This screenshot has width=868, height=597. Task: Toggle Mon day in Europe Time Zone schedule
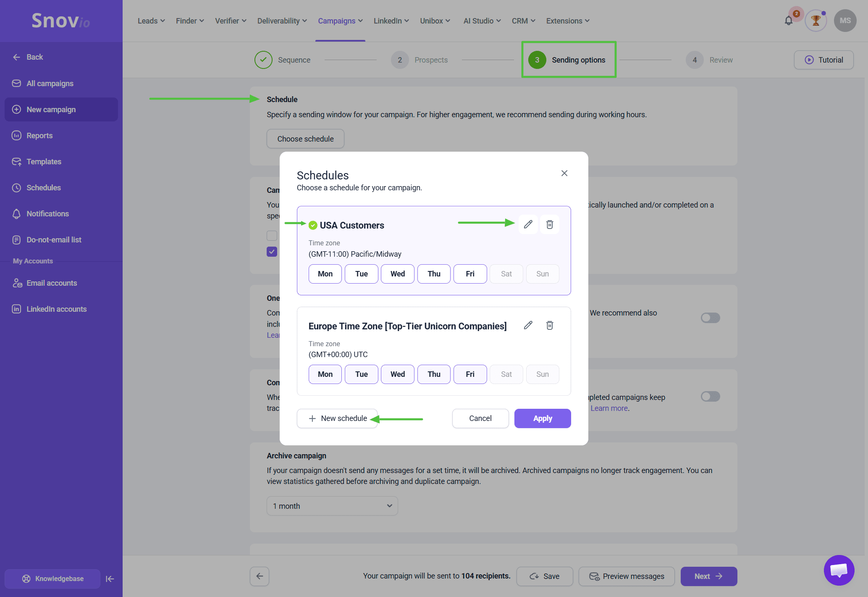coord(325,374)
